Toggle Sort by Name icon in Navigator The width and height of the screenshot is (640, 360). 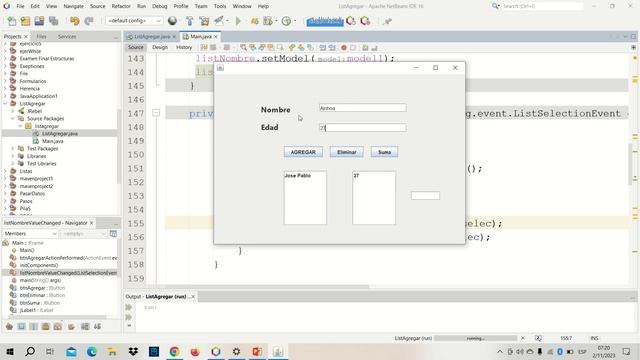tap(85, 327)
